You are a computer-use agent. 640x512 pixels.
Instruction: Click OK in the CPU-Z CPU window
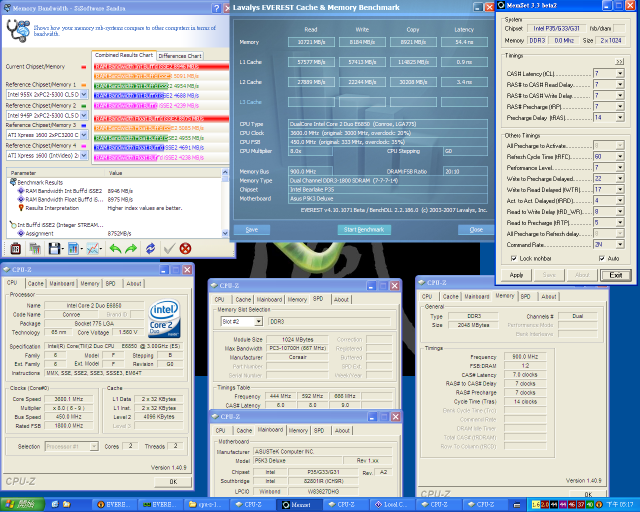[x=173, y=482]
